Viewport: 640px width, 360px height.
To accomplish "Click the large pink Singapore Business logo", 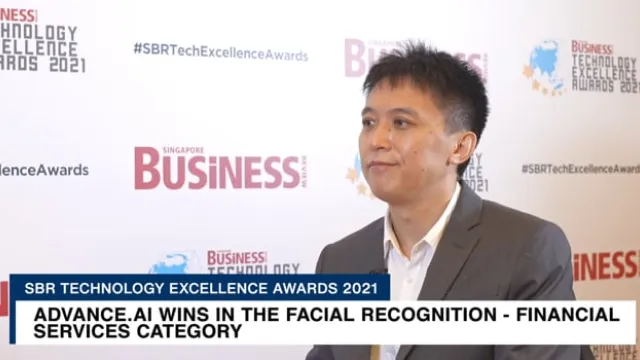I will [x=221, y=168].
